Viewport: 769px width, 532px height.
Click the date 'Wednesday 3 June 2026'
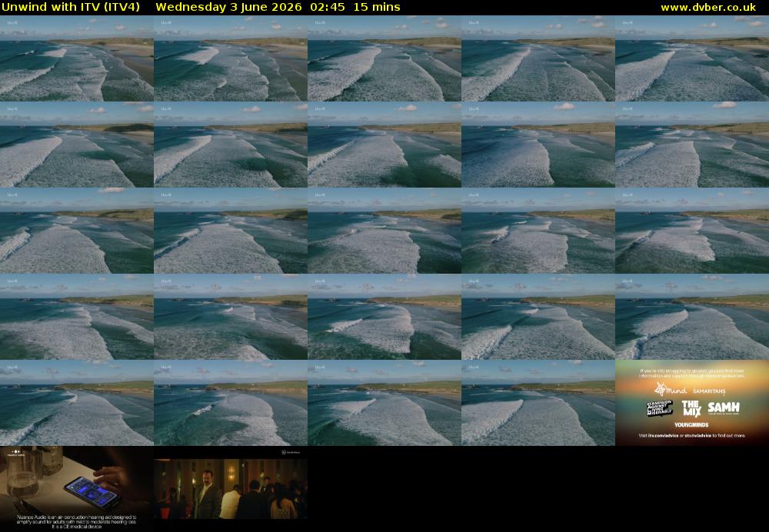pos(228,7)
